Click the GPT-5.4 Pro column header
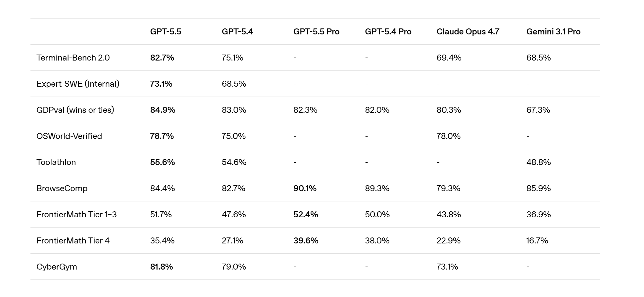 click(x=388, y=32)
